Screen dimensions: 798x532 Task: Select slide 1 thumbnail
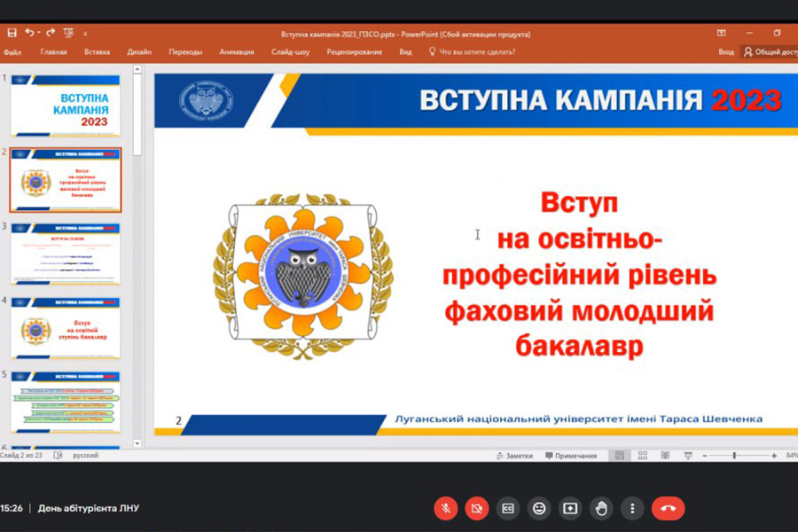pyautogui.click(x=66, y=106)
